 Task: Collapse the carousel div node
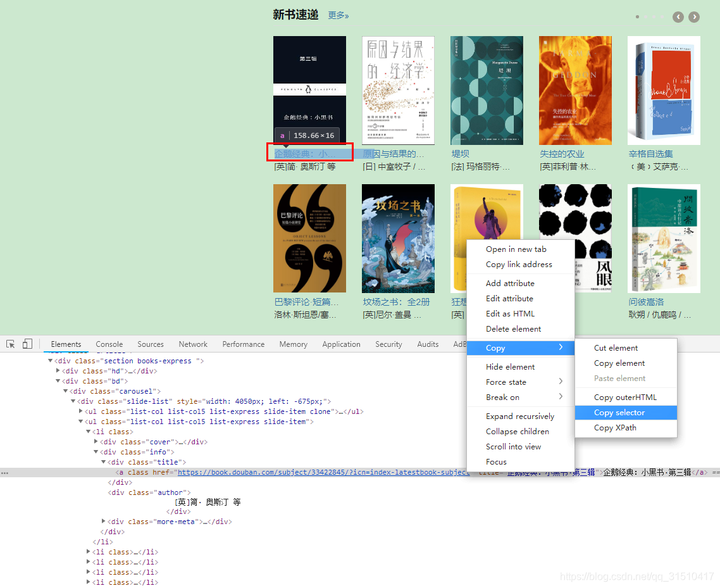coord(65,391)
